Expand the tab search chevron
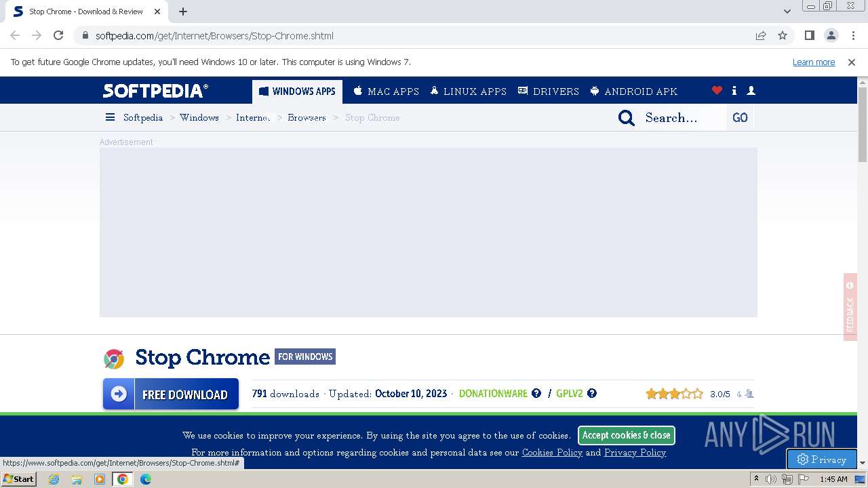This screenshot has width=868, height=488. pyautogui.click(x=787, y=12)
